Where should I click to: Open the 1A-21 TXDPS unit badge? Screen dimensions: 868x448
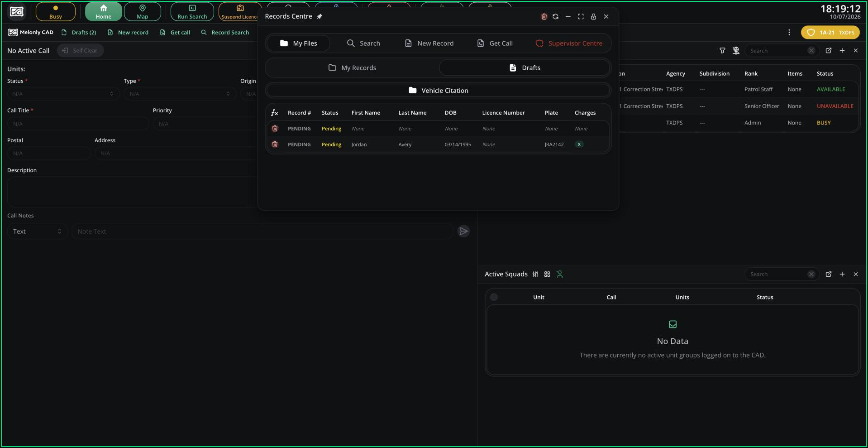830,33
